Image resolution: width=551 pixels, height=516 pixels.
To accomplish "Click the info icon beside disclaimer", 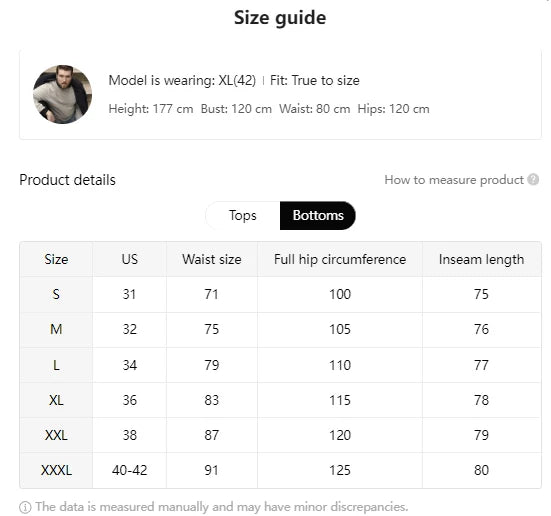I will [25, 507].
